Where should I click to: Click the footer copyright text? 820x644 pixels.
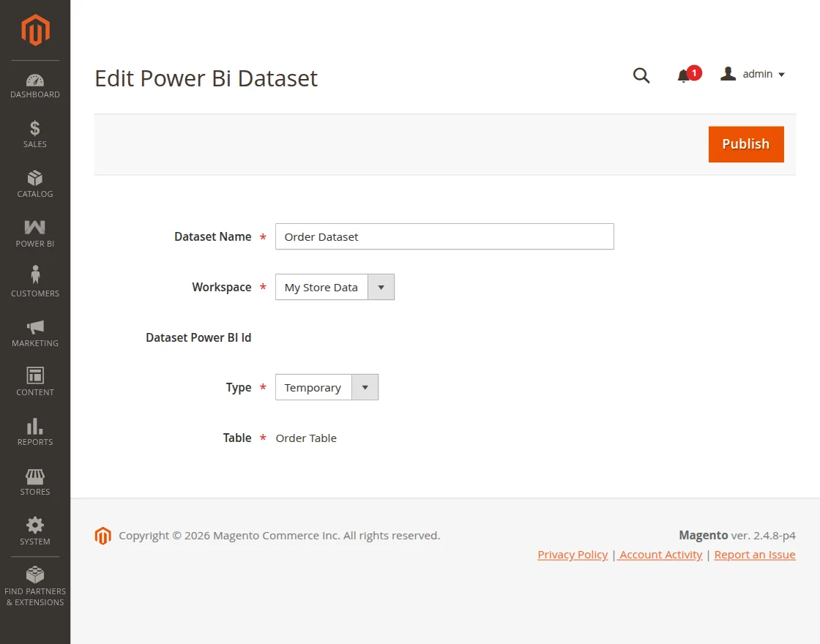pos(279,535)
